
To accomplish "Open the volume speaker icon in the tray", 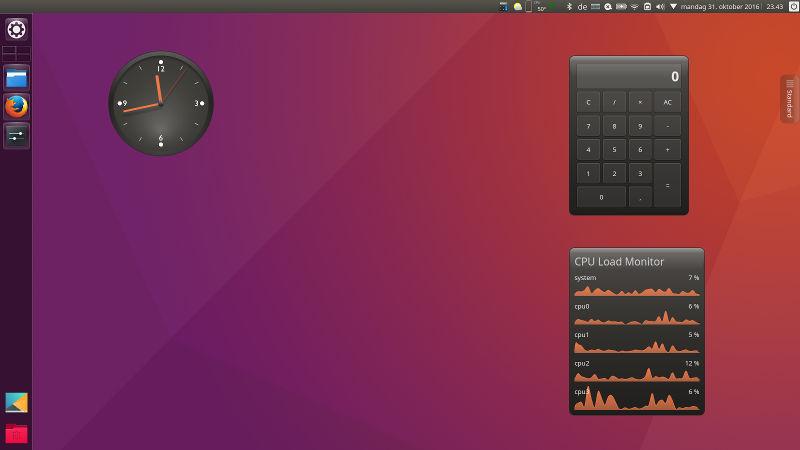I will point(660,6).
